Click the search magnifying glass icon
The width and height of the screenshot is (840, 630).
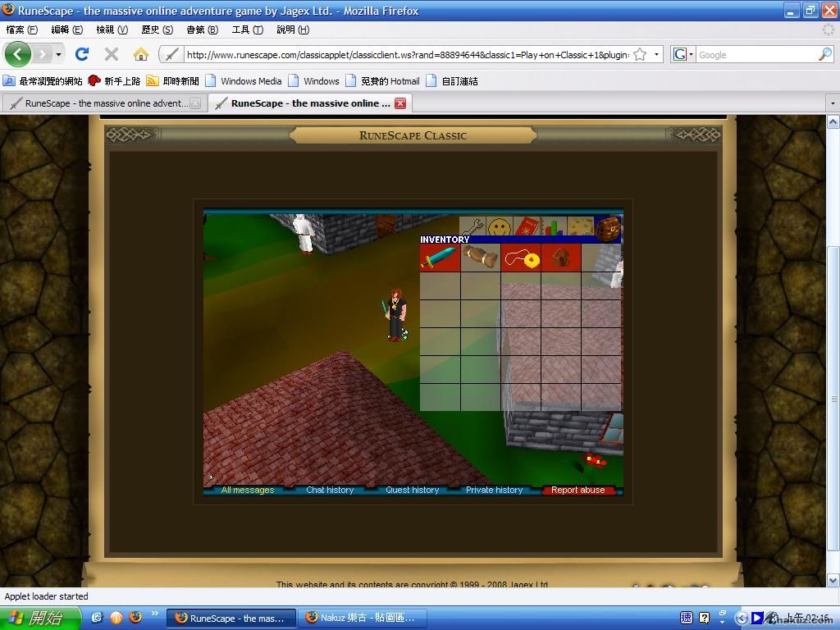pos(825,54)
